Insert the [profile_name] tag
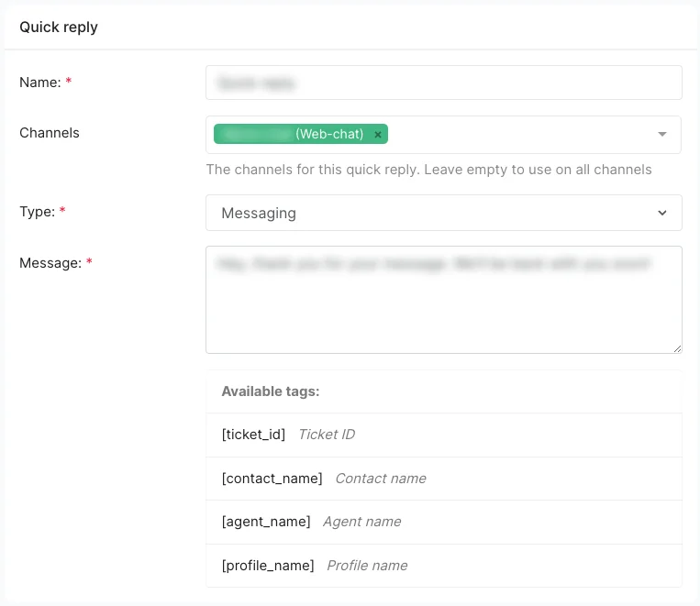Image resolution: width=700 pixels, height=606 pixels. point(268,566)
